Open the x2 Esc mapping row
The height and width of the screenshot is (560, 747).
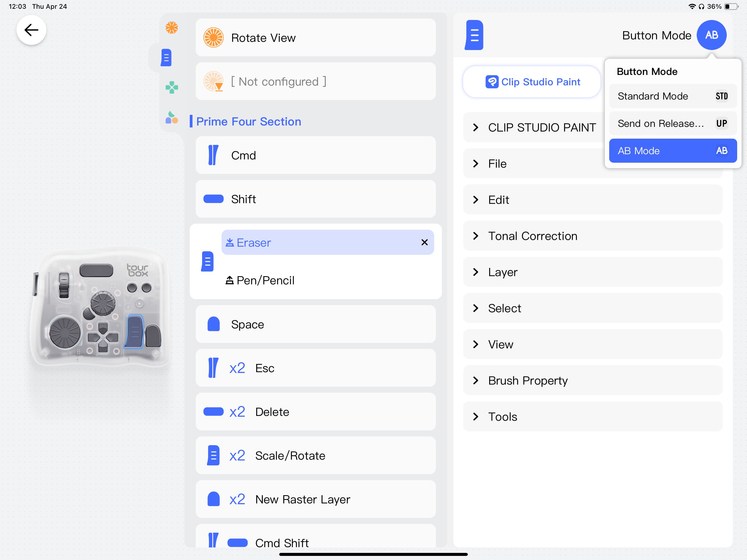(316, 368)
